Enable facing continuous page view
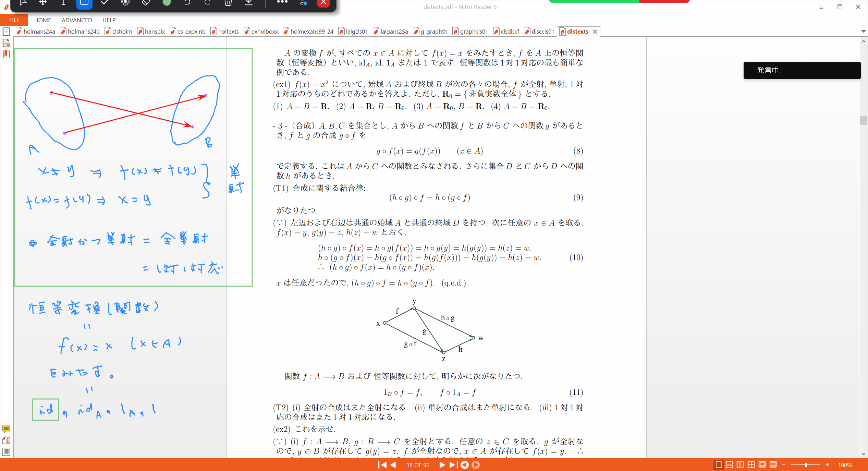Screen dimensions: 868x471 [751, 465]
